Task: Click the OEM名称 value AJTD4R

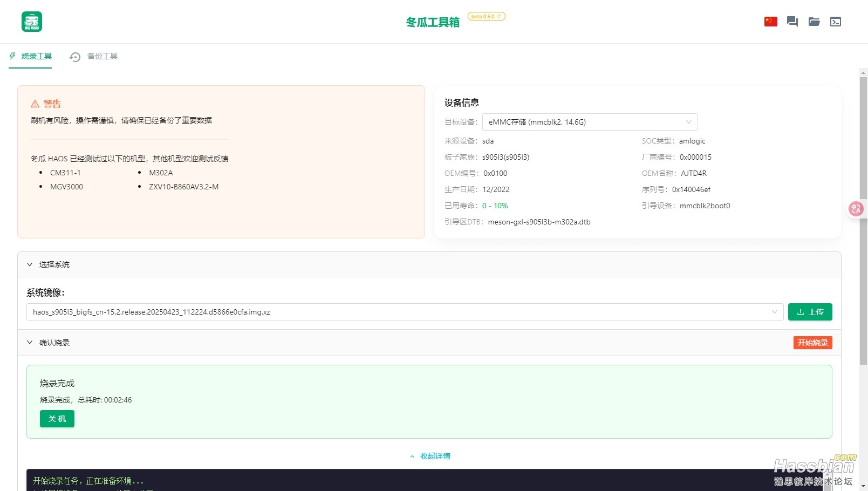Action: 694,173
